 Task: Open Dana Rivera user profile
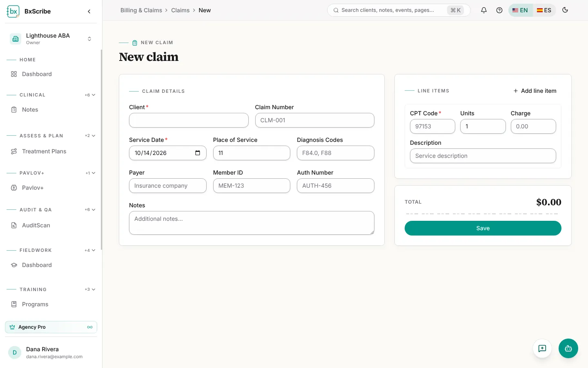point(51,352)
